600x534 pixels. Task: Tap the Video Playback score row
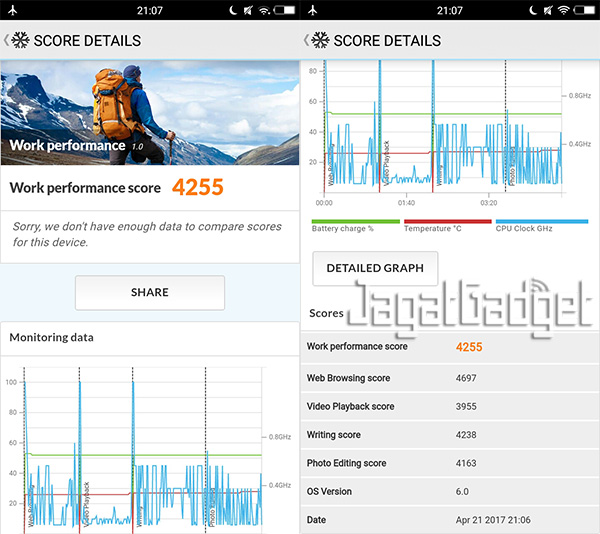(x=450, y=406)
